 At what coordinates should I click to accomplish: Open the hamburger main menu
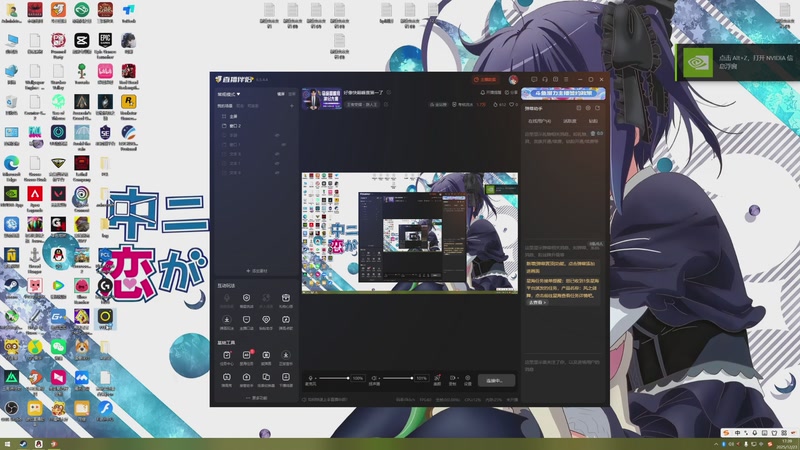pyautogui.click(x=566, y=80)
